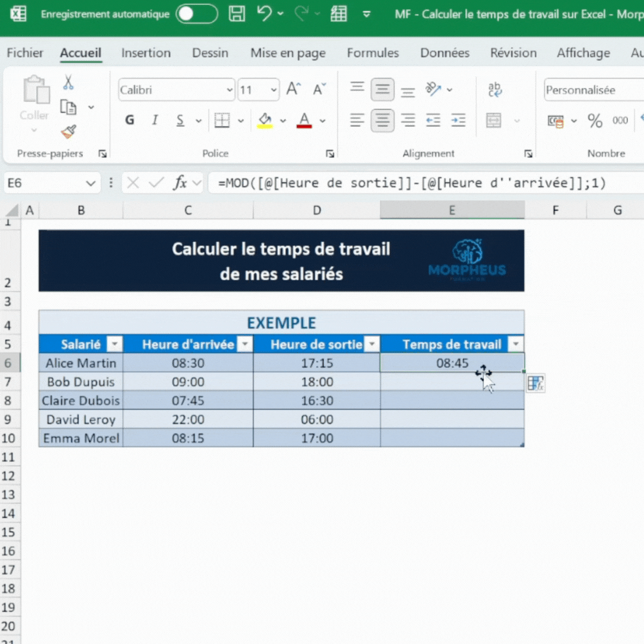
Task: Toggle the increase indent alignment option
Action: (x=458, y=120)
